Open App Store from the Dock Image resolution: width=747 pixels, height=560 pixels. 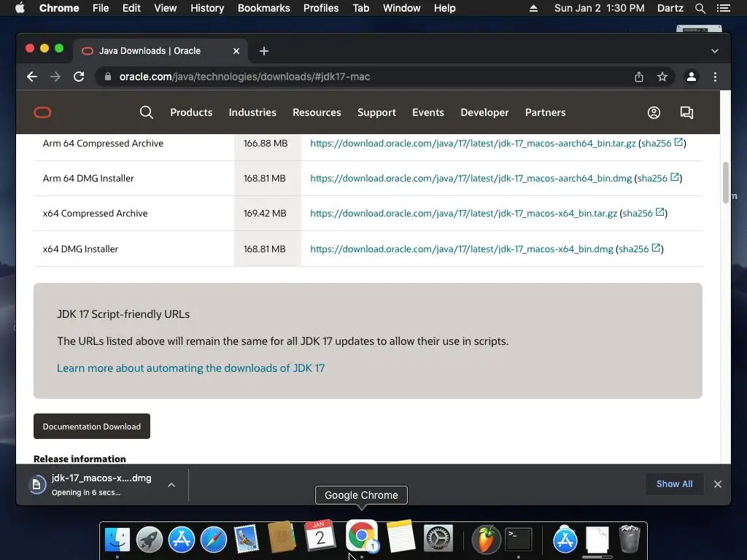(182, 539)
